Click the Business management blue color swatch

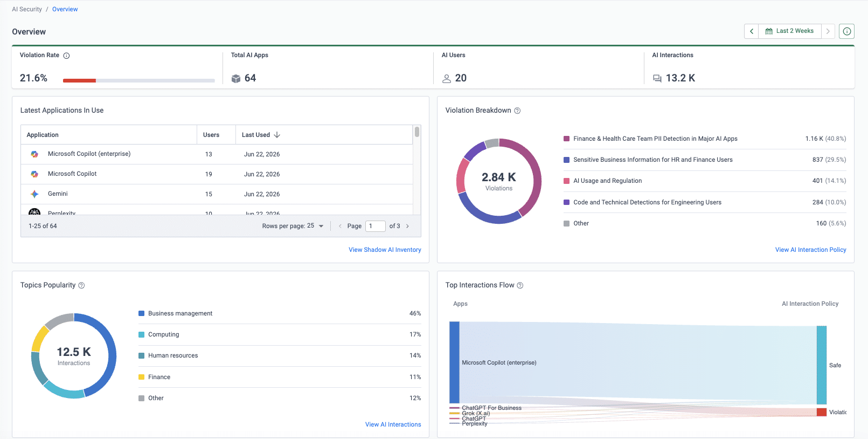pos(141,313)
